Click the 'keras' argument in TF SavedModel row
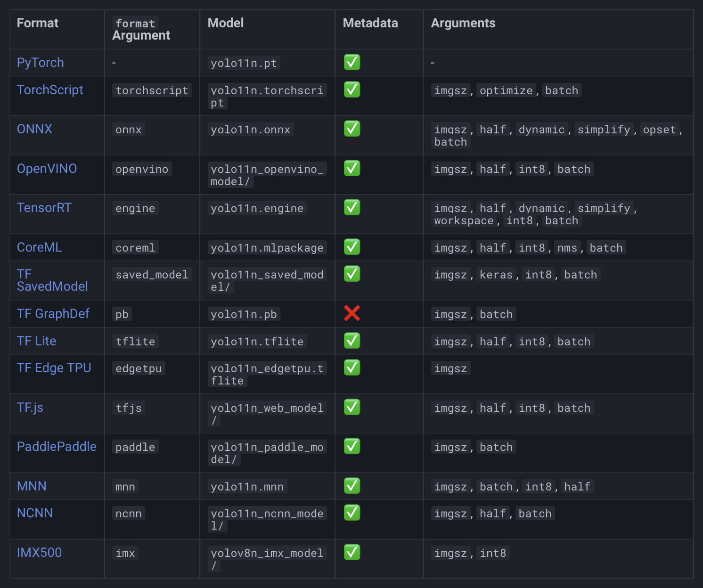Screen dimensions: 703x588 [x=496, y=275]
